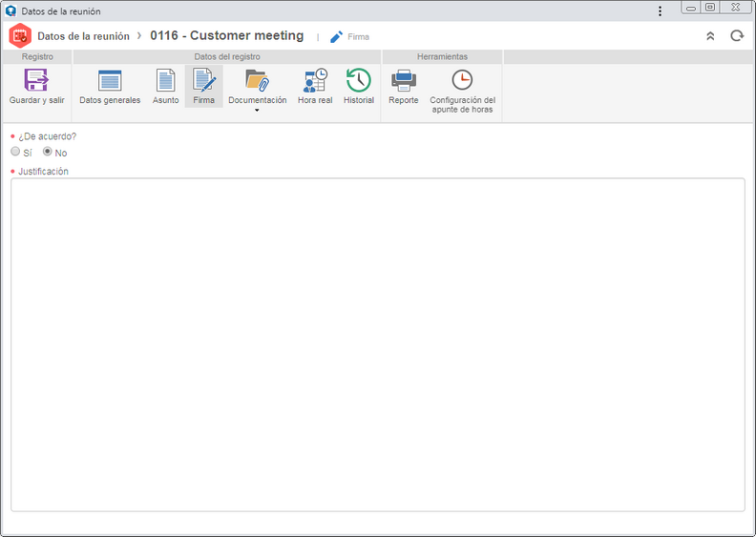Open the Hora real section
The image size is (756, 537).
[x=315, y=87]
